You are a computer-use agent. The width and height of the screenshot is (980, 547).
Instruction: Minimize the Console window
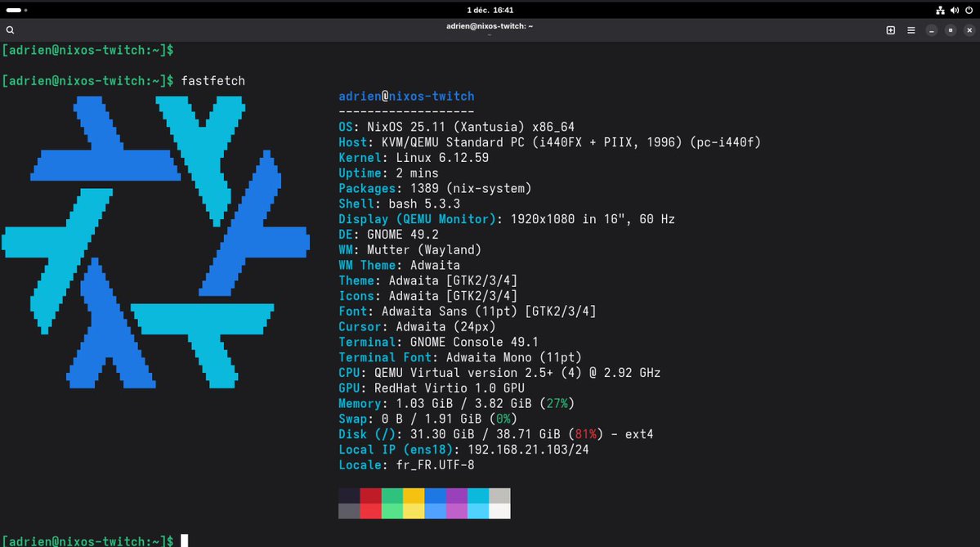coord(932,29)
